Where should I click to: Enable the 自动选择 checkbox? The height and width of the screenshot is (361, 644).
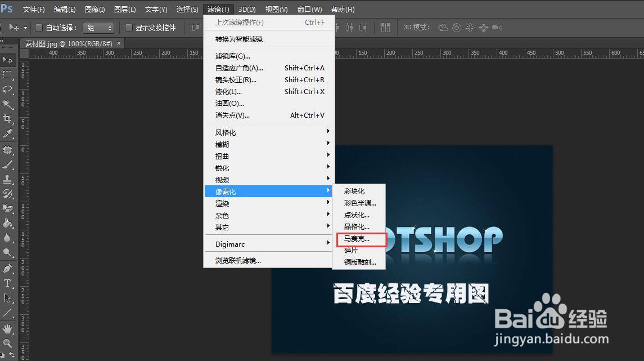[x=38, y=27]
